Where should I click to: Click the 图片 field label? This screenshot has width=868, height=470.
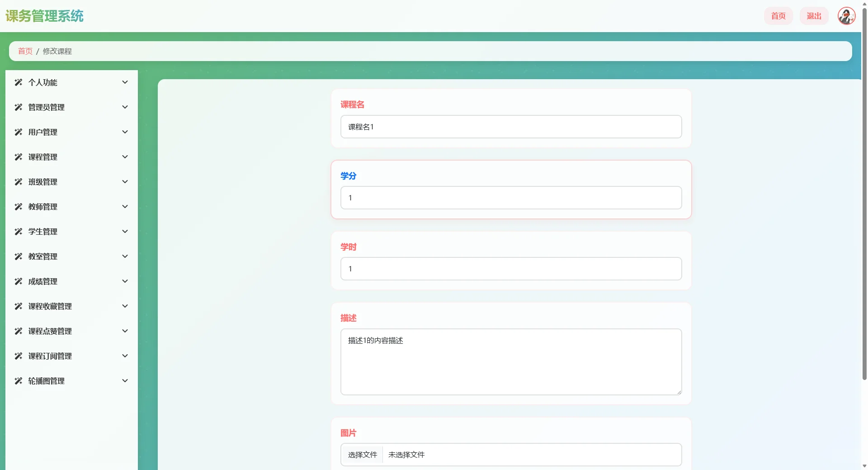tap(348, 433)
